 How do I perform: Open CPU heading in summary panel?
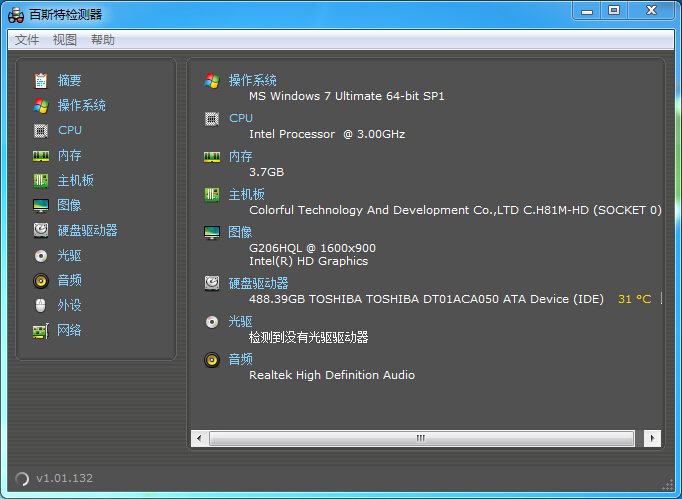point(241,118)
